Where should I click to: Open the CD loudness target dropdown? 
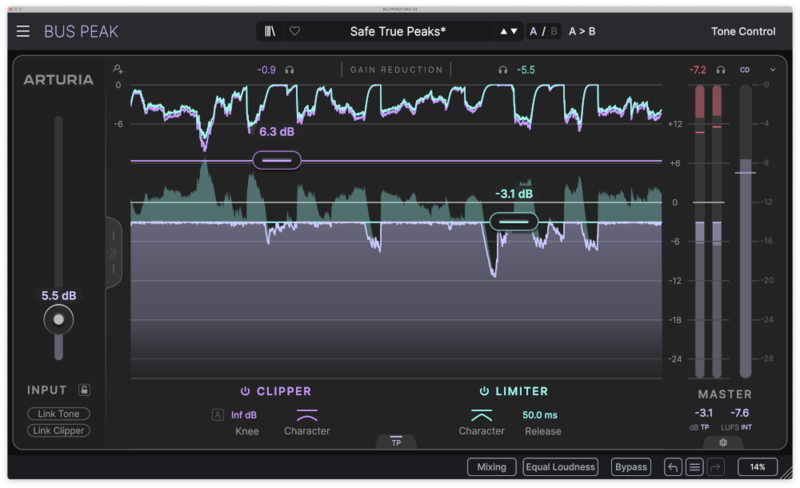coord(745,70)
